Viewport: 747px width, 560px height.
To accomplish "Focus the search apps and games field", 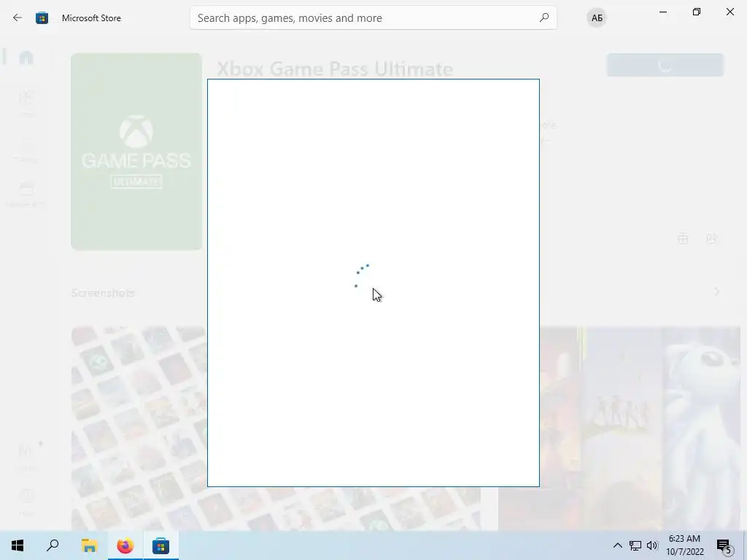I will tap(373, 18).
